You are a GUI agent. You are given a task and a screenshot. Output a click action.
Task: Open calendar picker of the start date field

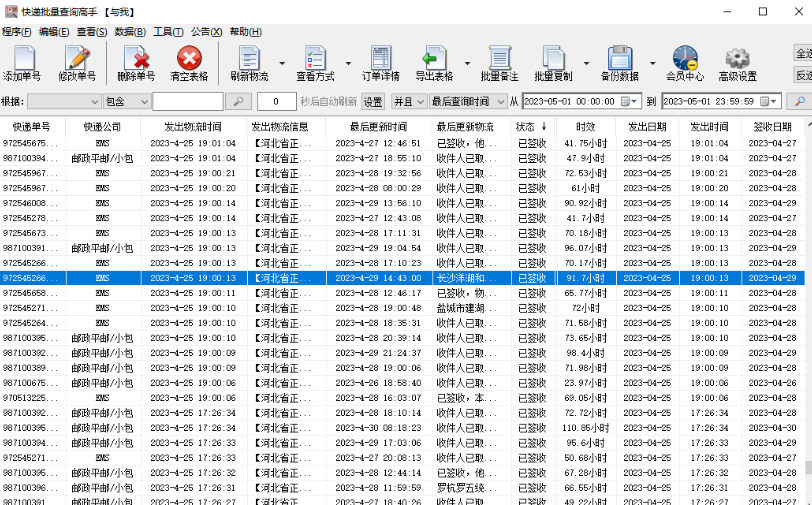click(629, 102)
